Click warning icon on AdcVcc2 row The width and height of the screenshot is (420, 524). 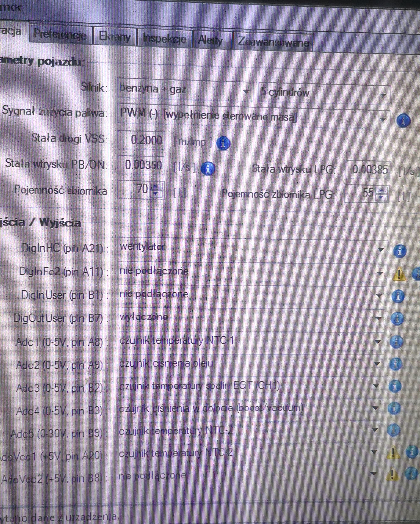click(x=392, y=474)
